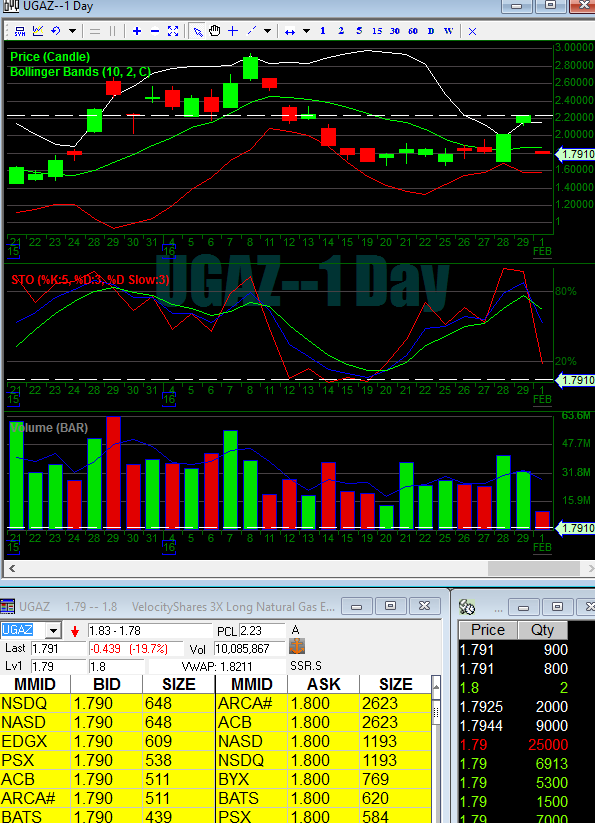Click the symbol field containing UGAZ
Screen dimensions: 595x823
tap(23, 630)
